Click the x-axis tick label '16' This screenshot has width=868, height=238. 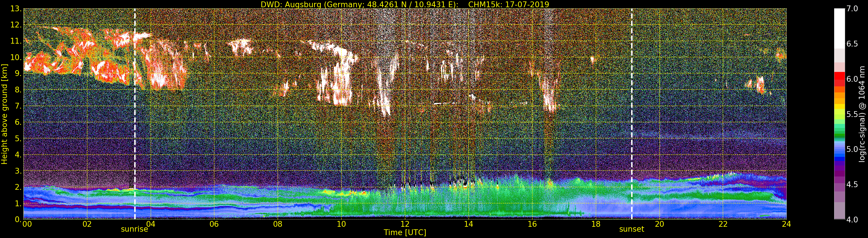pyautogui.click(x=532, y=224)
